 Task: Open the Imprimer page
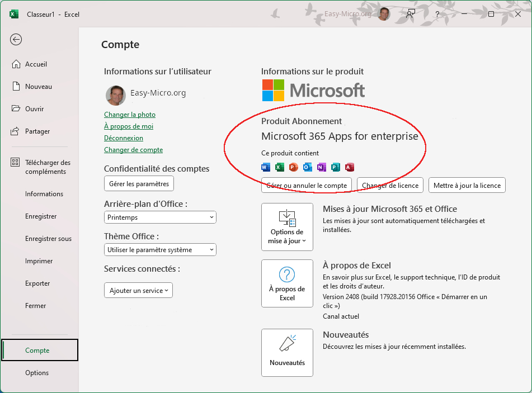tap(40, 261)
